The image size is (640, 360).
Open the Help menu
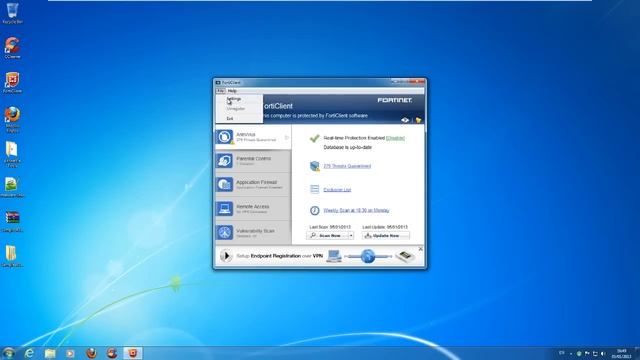click(x=232, y=91)
